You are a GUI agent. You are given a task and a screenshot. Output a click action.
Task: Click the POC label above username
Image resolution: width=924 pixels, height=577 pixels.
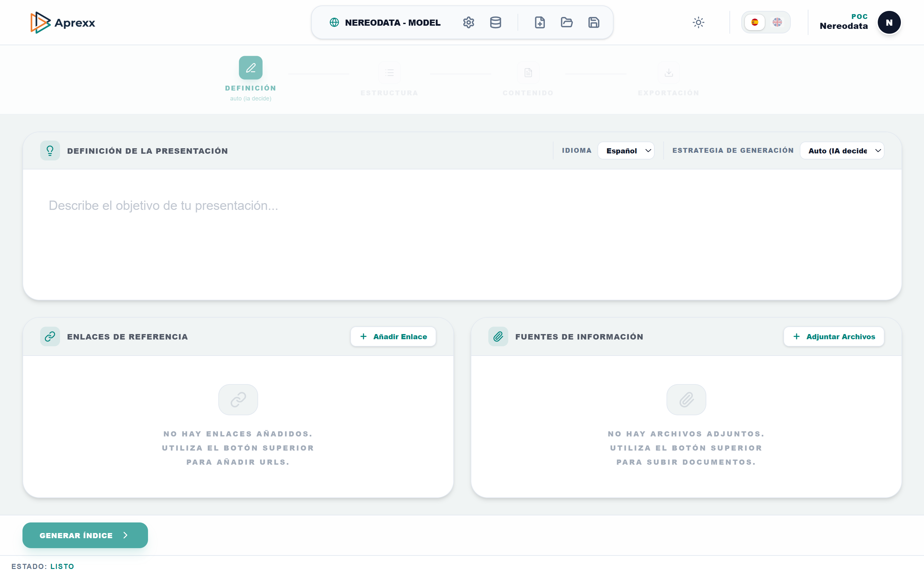pos(859,16)
